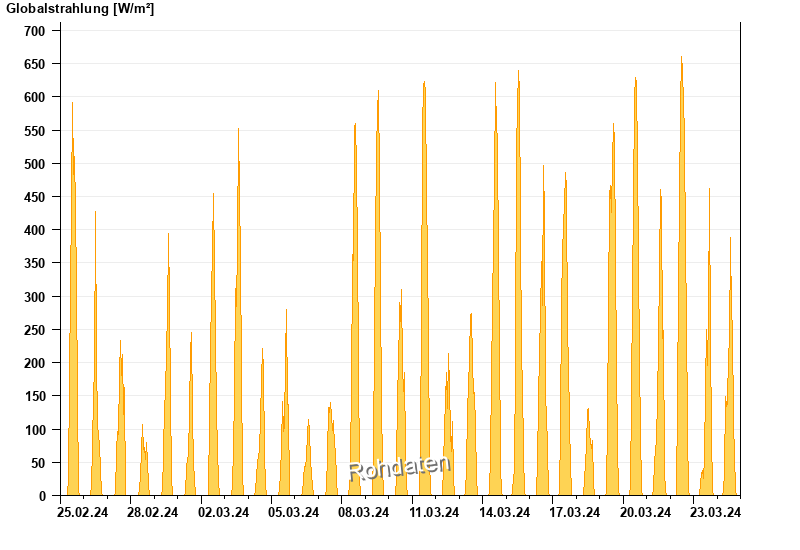The image size is (800, 550).
Task: Click the 11.03.24 date label
Action: point(434,512)
